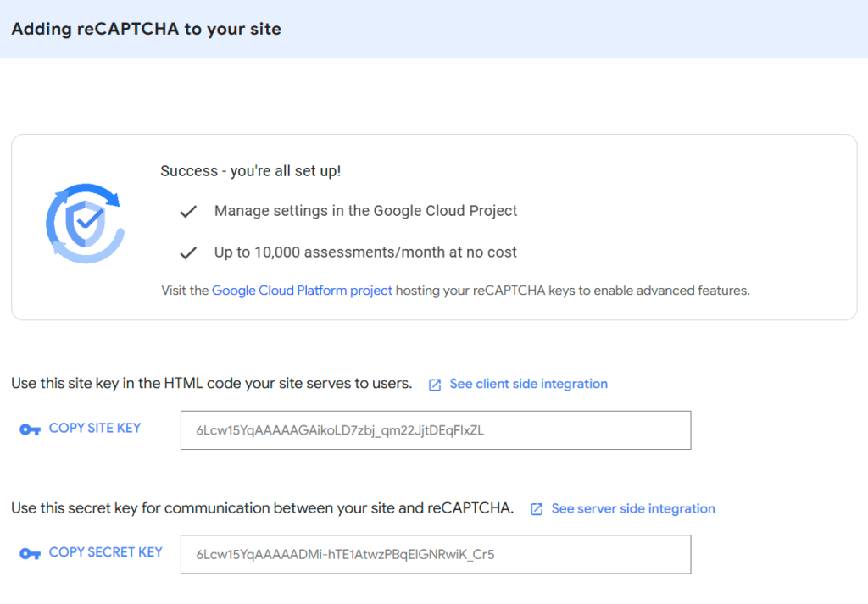The width and height of the screenshot is (868, 604).
Task: Click the external-link icon before client side integration
Action: point(435,385)
